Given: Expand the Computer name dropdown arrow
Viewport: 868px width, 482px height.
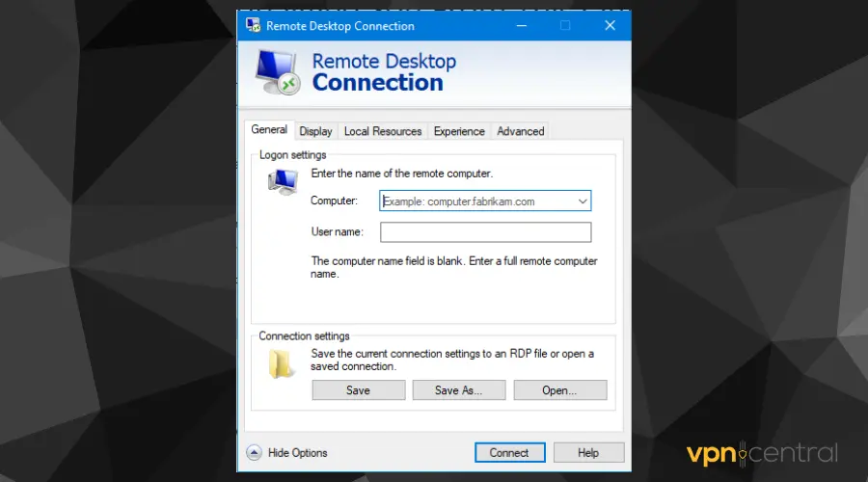Looking at the screenshot, I should pos(583,201).
